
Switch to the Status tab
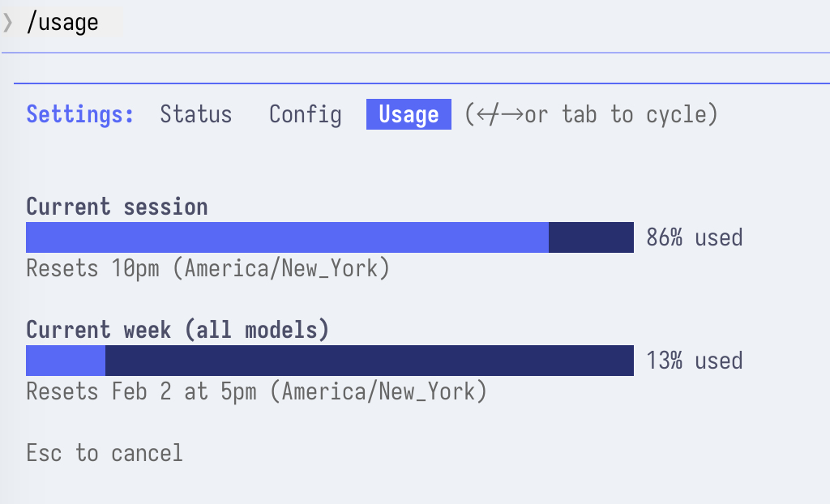pos(195,114)
